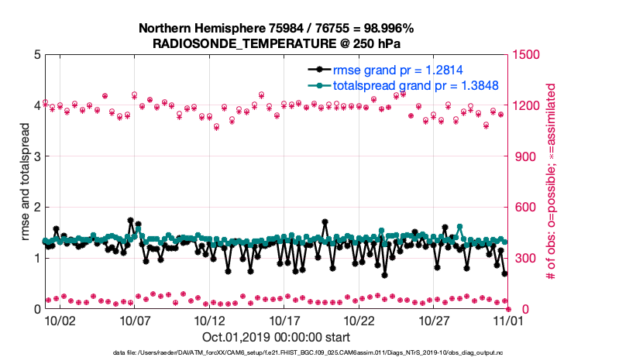Screen dimensions: 643x364
Task: Click the 1500 tick on right axis
Action: (x=527, y=55)
